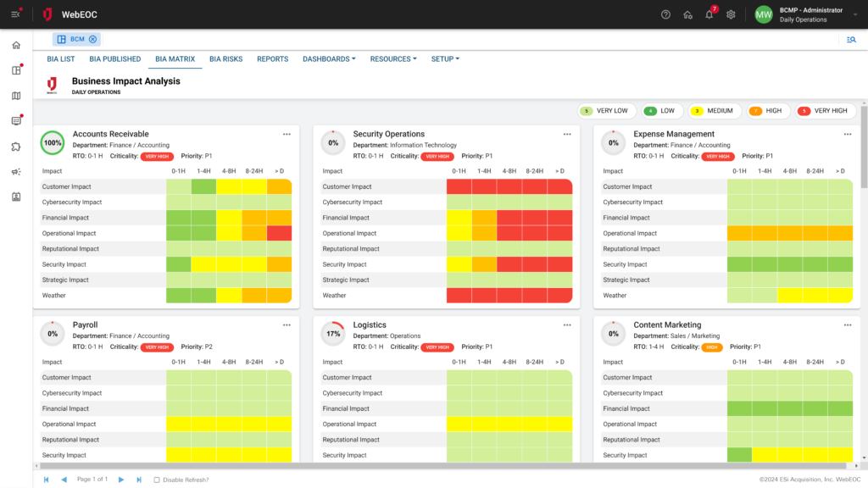The image size is (868, 488).
Task: Open the main hamburger menu
Action: [15, 14]
